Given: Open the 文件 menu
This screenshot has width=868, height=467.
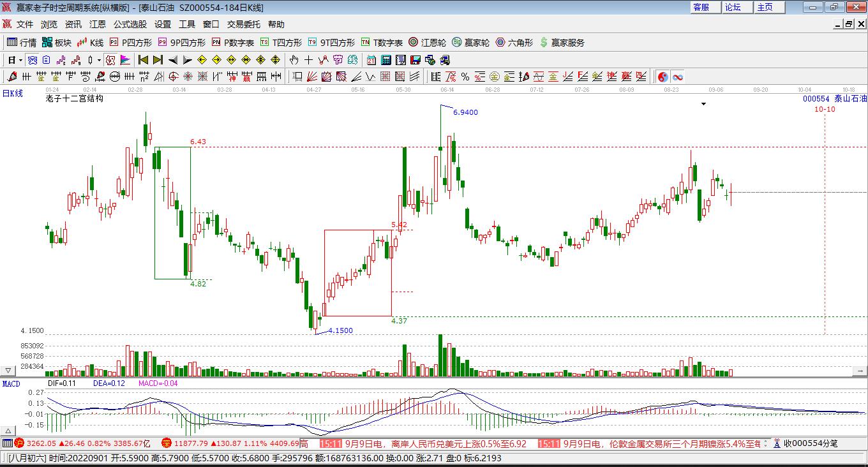Looking at the screenshot, I should (25, 24).
